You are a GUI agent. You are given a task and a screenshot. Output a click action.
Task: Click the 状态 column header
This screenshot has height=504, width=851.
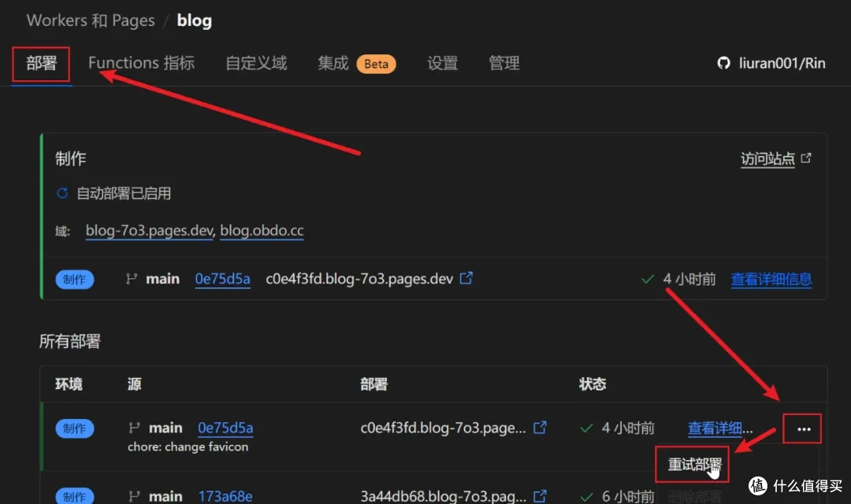(593, 384)
